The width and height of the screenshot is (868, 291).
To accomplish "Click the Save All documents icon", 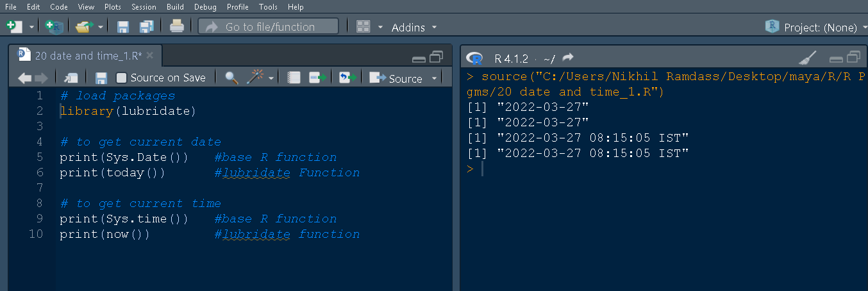I will click(x=146, y=26).
